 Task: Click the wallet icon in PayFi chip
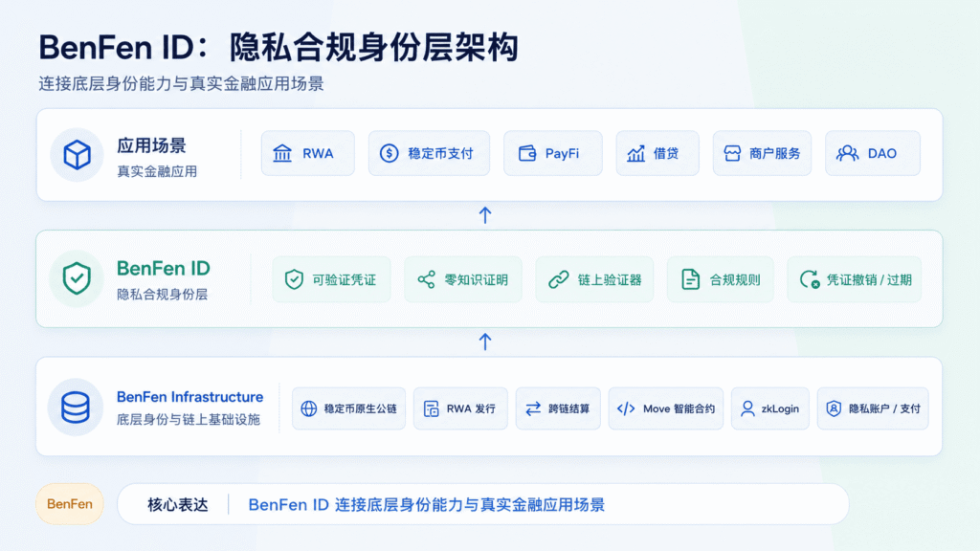tap(527, 153)
